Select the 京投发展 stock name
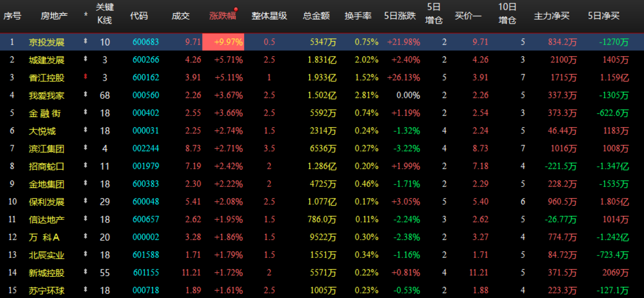Image resolution: width=644 pixels, height=298 pixels. (x=47, y=42)
